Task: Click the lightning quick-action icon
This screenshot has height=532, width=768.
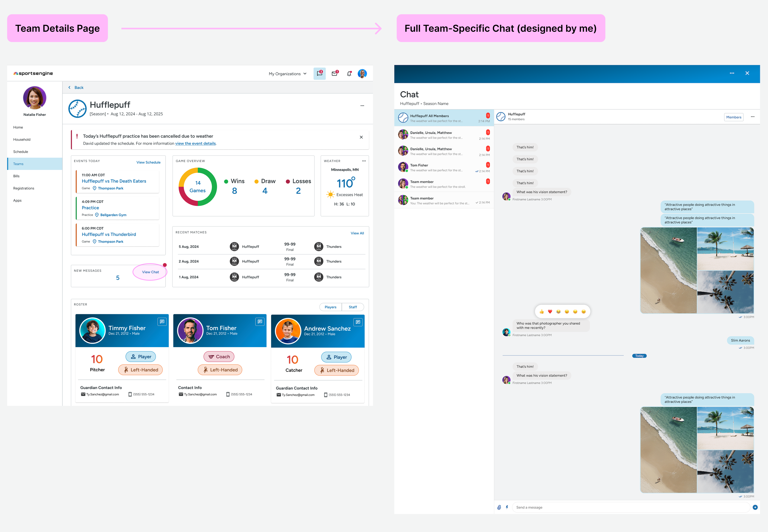Action: [507, 507]
